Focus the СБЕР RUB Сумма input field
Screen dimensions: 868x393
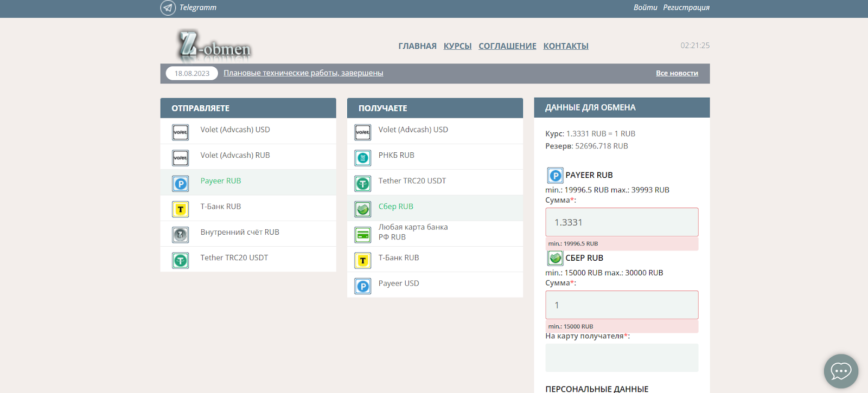click(x=622, y=305)
